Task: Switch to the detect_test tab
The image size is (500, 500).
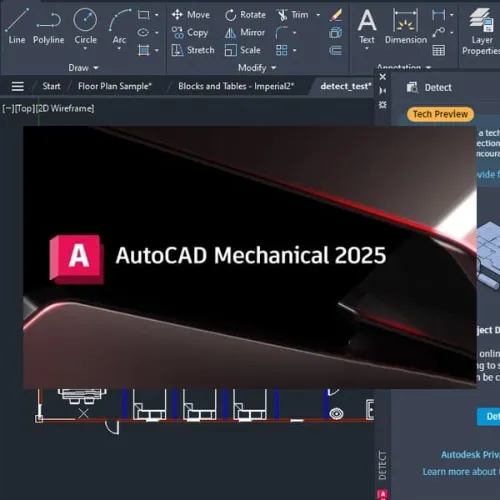Action: click(x=346, y=86)
